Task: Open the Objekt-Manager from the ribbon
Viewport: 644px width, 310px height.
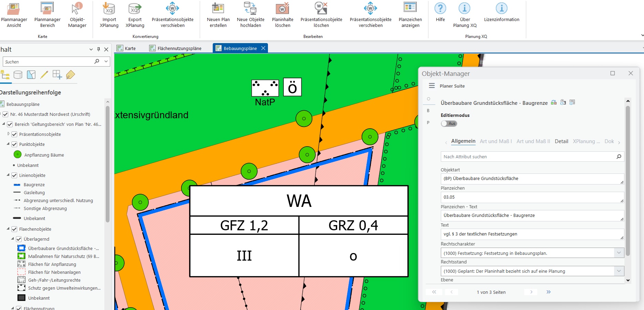Action: coord(77,9)
